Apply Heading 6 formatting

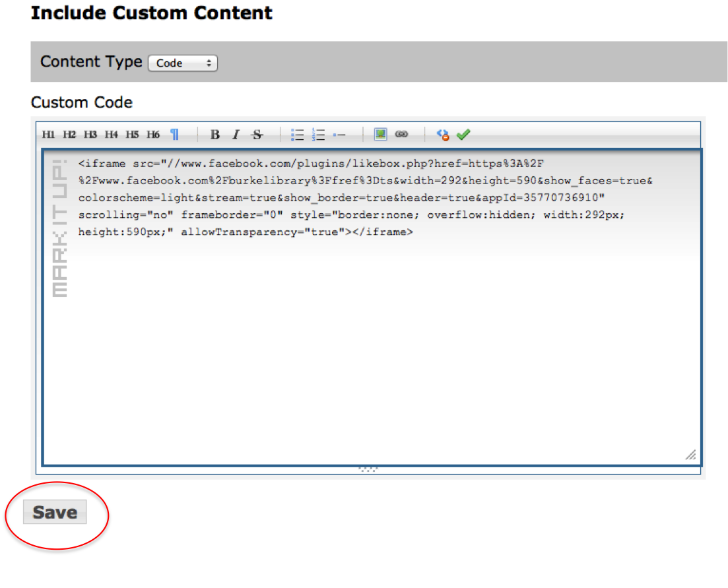pyautogui.click(x=153, y=135)
